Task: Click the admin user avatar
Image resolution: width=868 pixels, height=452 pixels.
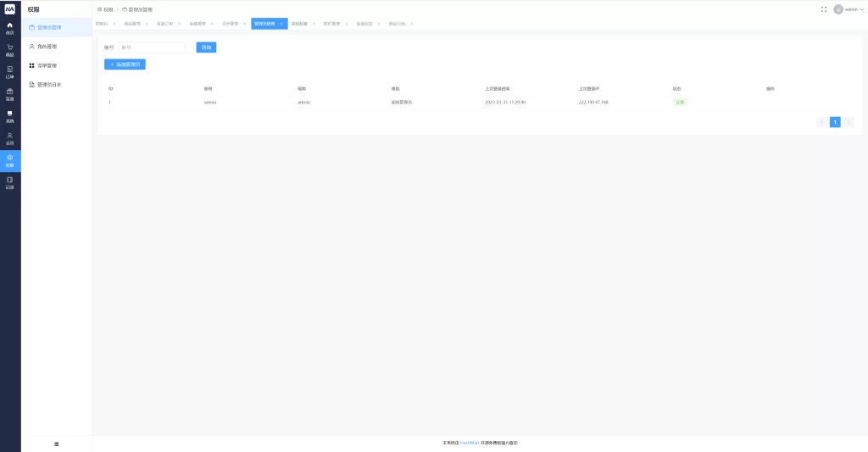Action: point(838,9)
